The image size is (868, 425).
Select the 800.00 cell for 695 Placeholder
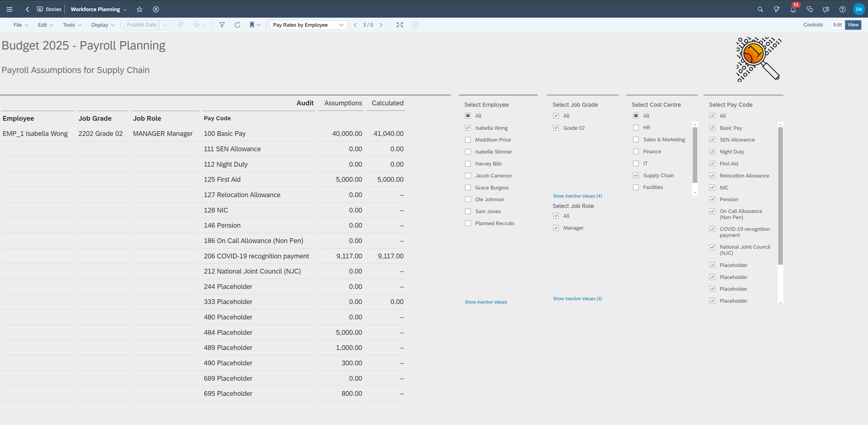pos(340,394)
